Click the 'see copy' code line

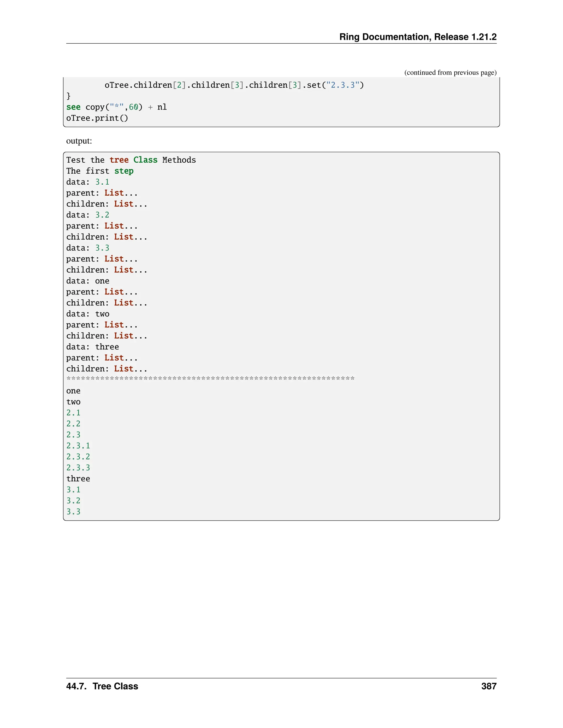tap(116, 107)
